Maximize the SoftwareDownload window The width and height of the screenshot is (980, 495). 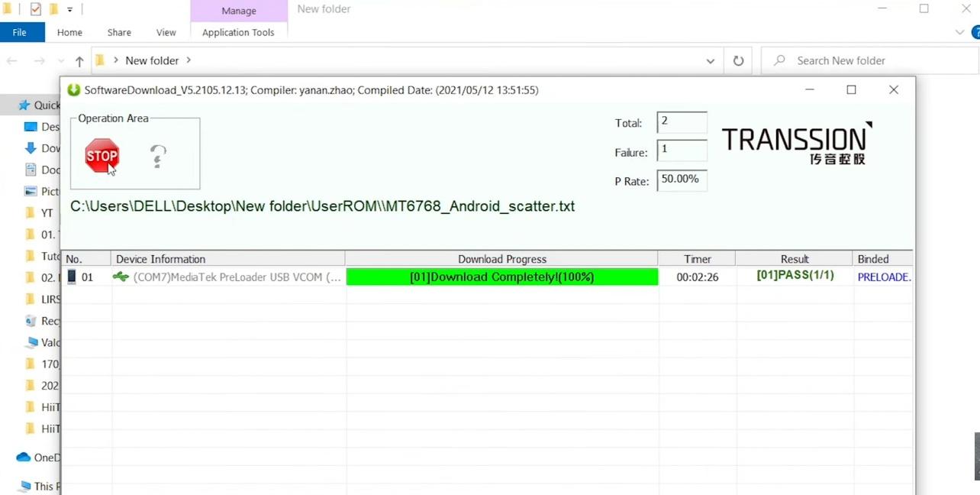pos(852,90)
